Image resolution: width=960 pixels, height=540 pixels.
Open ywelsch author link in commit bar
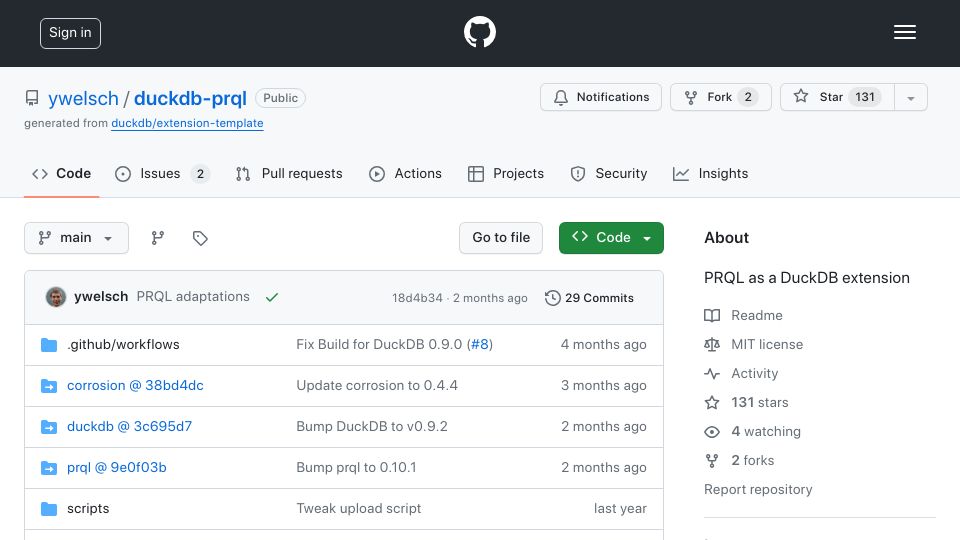(x=101, y=297)
